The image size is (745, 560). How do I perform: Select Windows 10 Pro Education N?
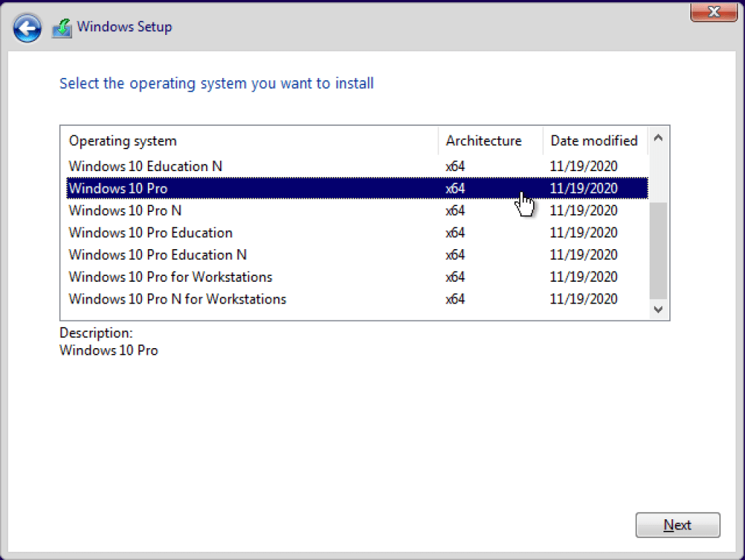pos(158,255)
